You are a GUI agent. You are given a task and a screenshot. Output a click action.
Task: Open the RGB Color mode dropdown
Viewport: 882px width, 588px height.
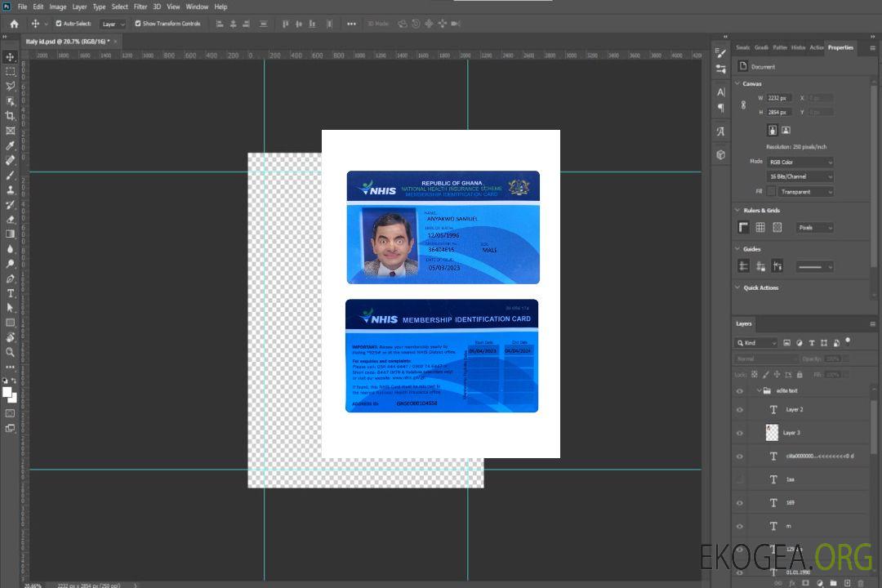coord(800,162)
